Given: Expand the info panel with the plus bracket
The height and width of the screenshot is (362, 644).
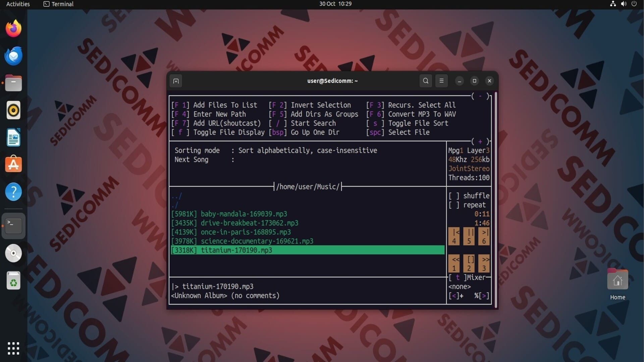Looking at the screenshot, I should (x=480, y=141).
